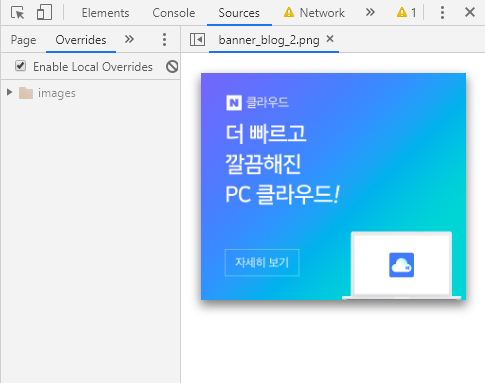485x383 pixels.
Task: Open the Elements panel tab
Action: point(105,13)
